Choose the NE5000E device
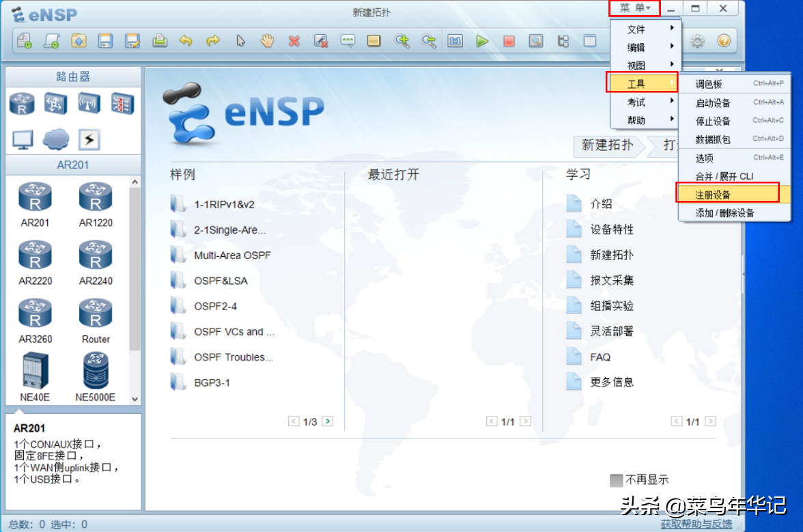This screenshot has width=803, height=532. [96, 377]
